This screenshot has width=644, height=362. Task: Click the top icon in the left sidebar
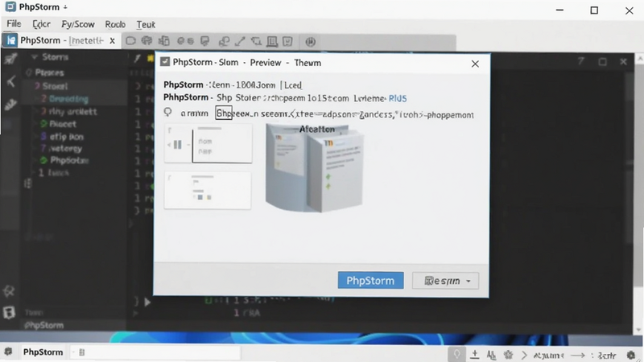(10, 59)
